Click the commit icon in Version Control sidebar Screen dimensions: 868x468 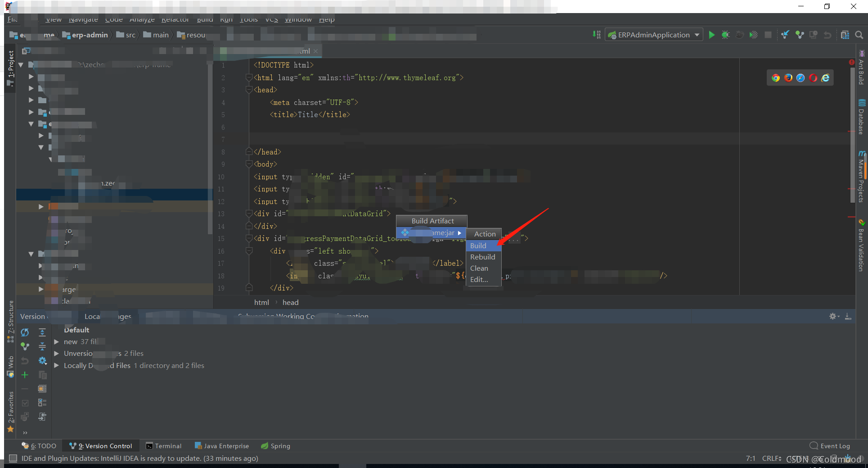25,346
